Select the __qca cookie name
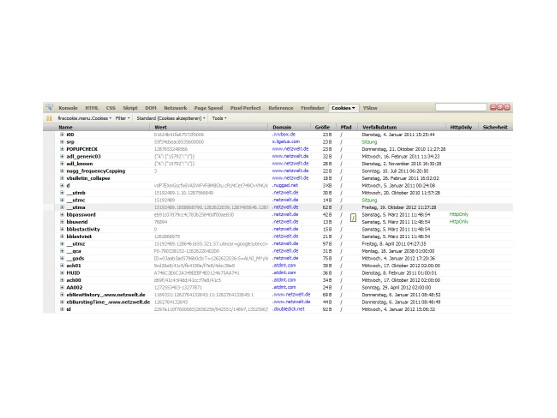This screenshot has width=557, height=418. click(x=74, y=251)
